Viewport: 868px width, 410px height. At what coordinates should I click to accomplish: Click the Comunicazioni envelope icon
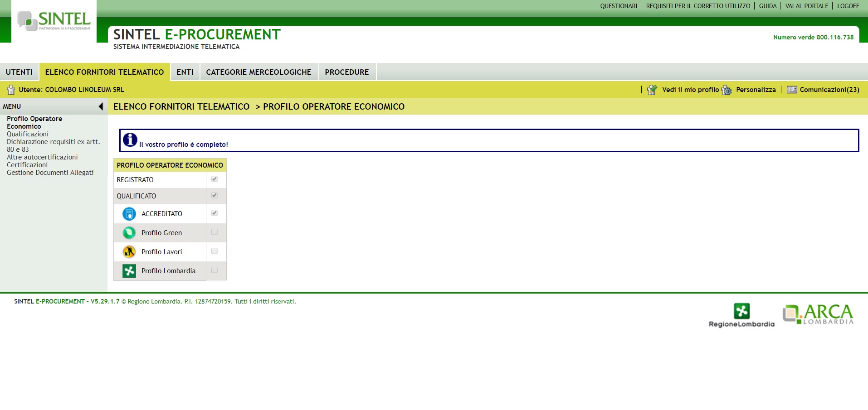pos(792,90)
